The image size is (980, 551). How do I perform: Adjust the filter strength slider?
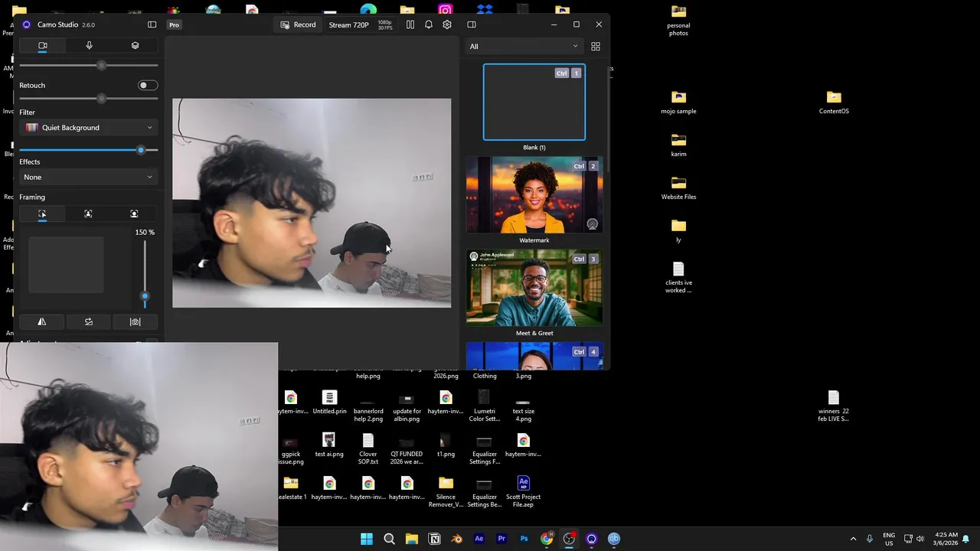coord(88,150)
